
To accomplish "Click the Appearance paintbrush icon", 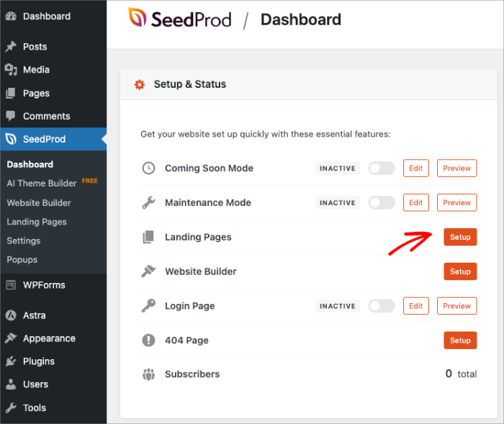I will click(x=11, y=338).
